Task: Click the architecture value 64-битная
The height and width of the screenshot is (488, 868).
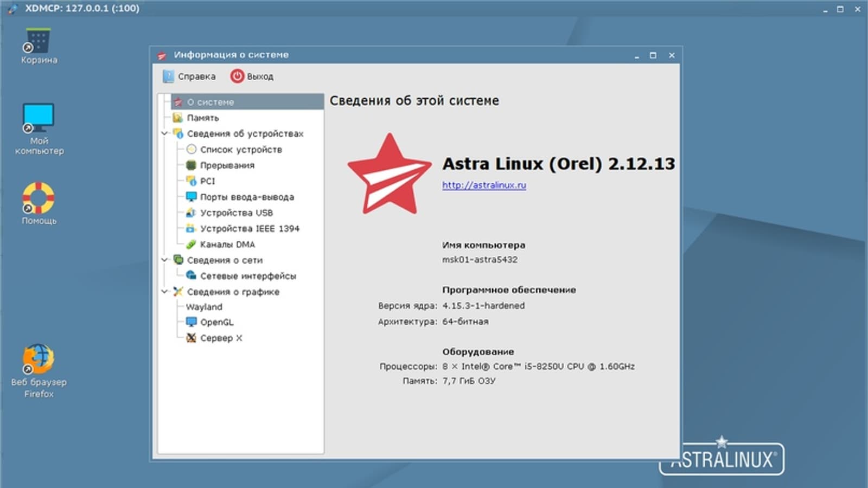Action: [x=465, y=321]
